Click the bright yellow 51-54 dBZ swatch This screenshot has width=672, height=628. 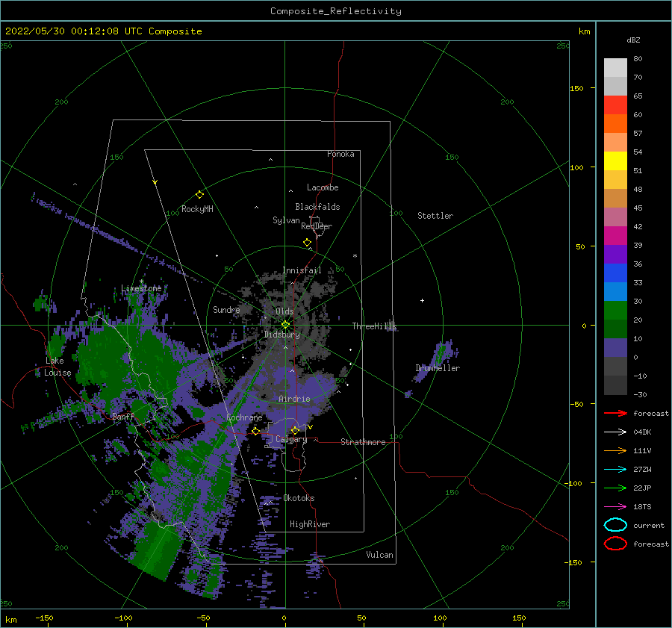[615, 161]
